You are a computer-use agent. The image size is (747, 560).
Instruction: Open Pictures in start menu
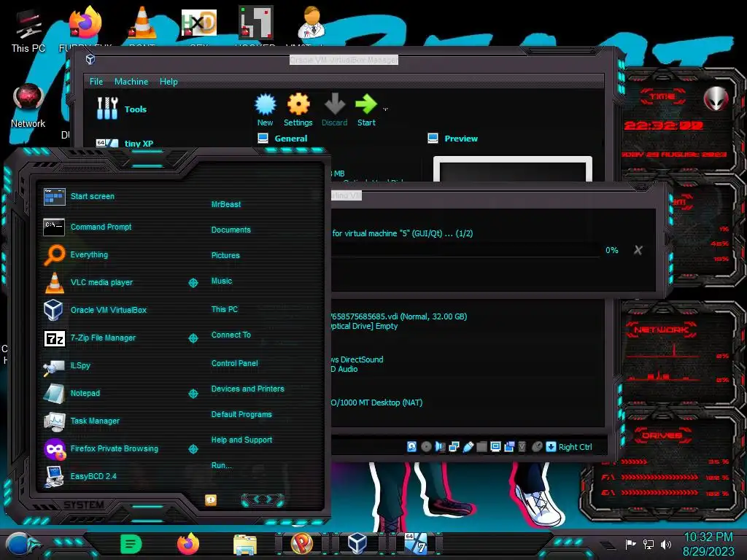225,255
